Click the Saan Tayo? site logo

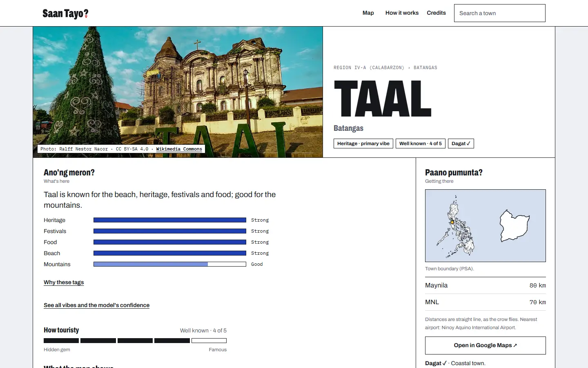coord(65,13)
